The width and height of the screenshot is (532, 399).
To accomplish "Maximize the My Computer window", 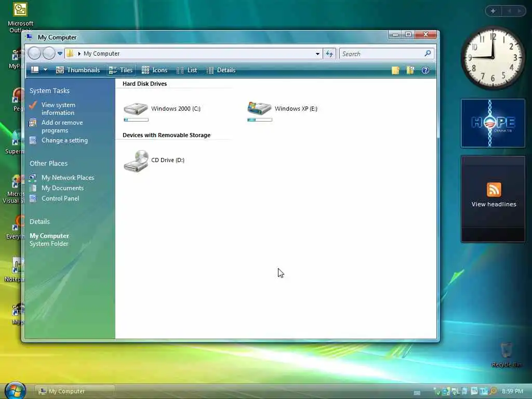I will click(408, 34).
